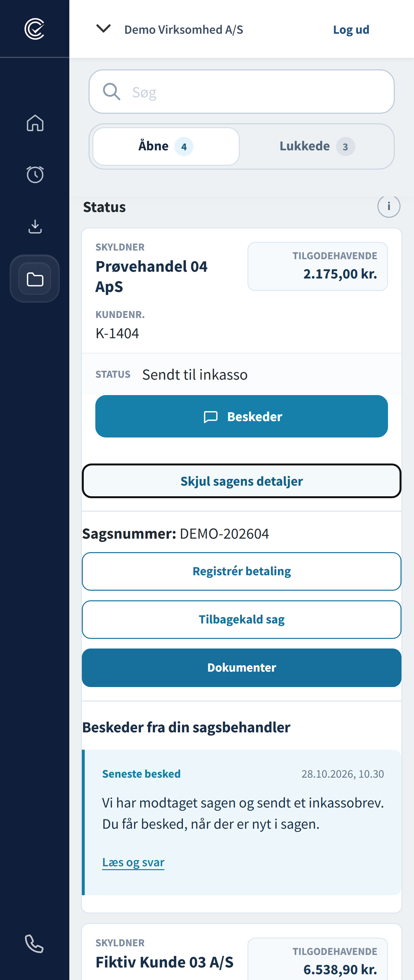414x980 pixels.
Task: Click customer number K-1404
Action: pyautogui.click(x=117, y=334)
